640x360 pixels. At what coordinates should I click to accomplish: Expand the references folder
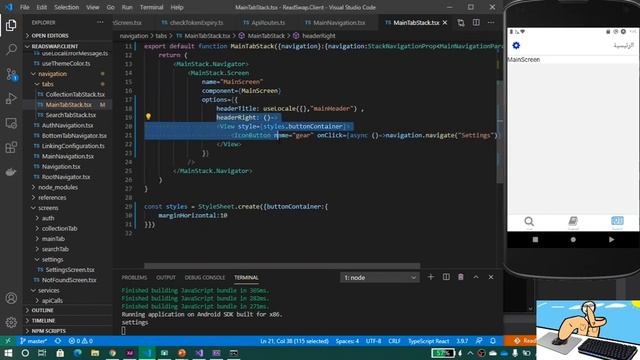click(x=67, y=198)
